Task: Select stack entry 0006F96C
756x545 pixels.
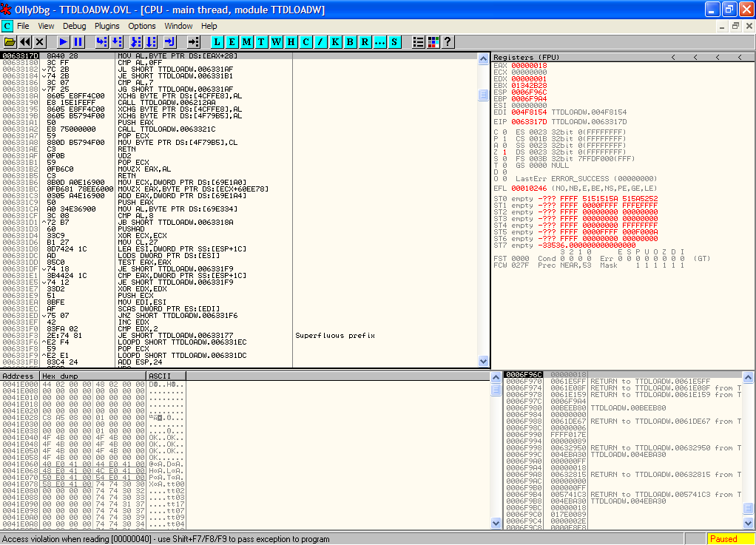Action: (622, 374)
